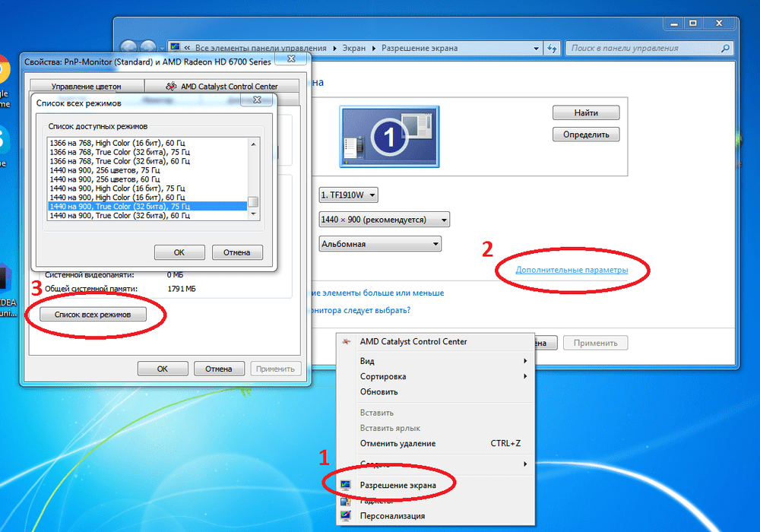The image size is (760, 532).
Task: Click the Персонализация icon in context menu
Action: tap(347, 517)
